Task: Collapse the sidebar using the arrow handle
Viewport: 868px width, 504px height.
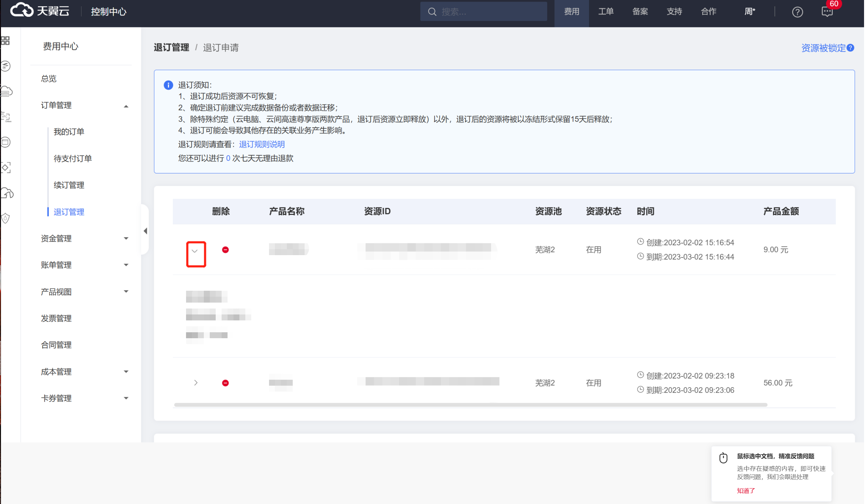Action: pos(146,231)
